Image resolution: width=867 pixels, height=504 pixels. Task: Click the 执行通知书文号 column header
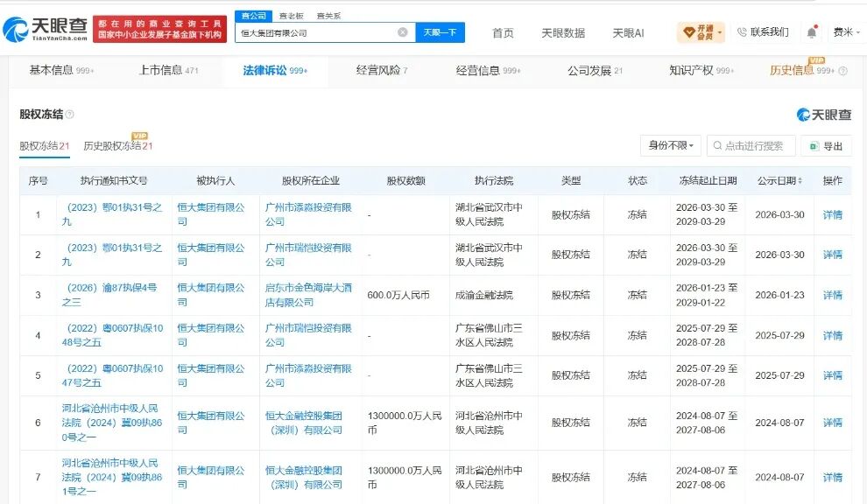tap(113, 181)
